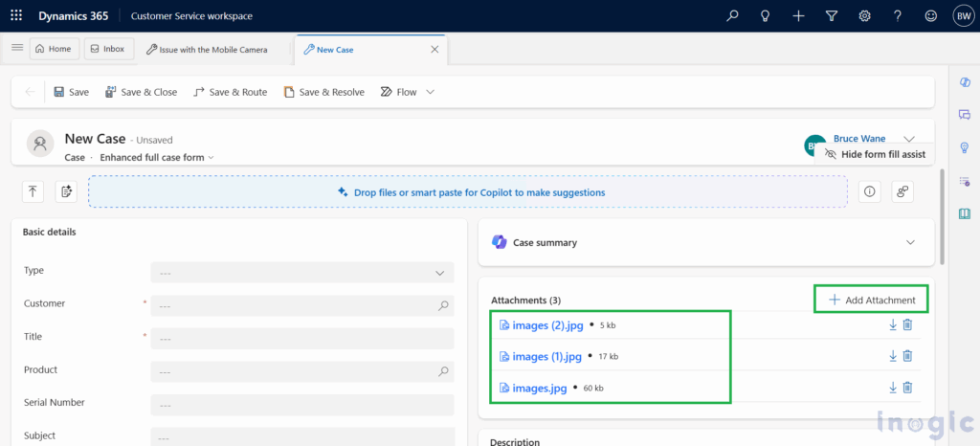Click the form info circle icon

[869, 191]
